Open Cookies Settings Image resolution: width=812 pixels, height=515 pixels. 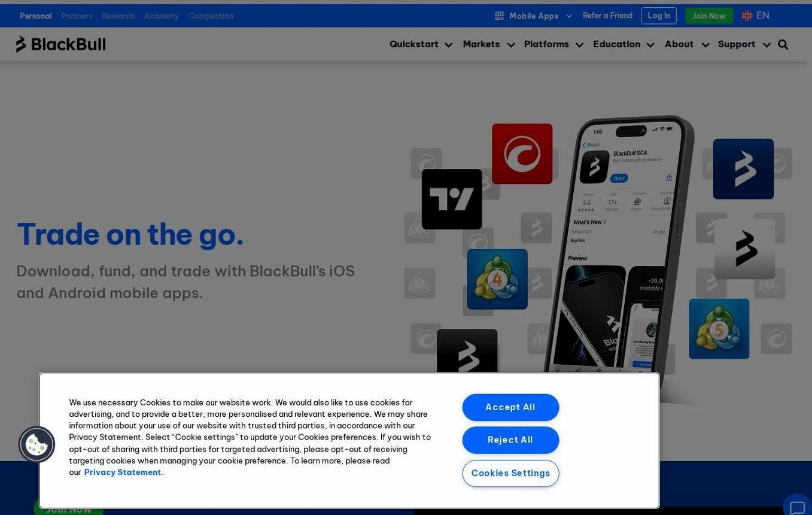click(x=510, y=473)
